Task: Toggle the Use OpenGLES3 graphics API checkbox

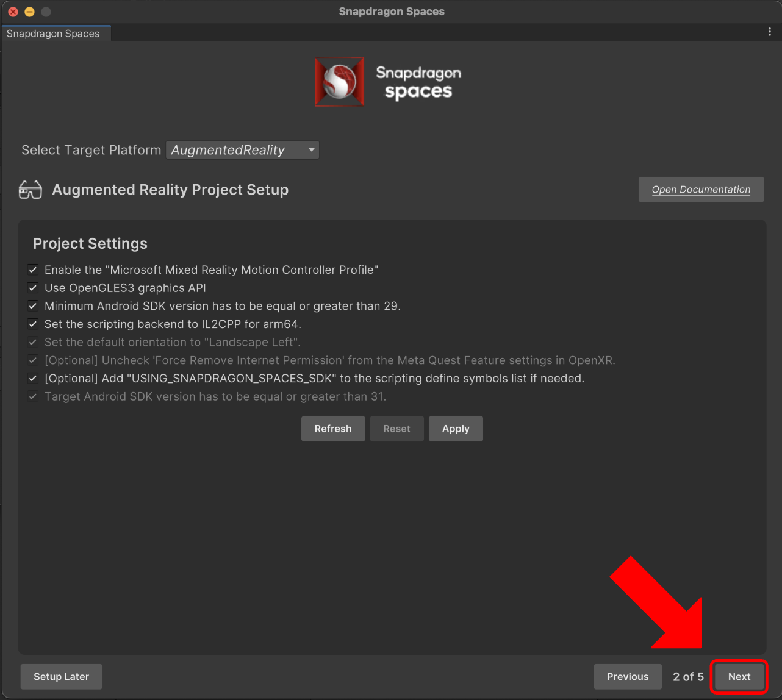Action: [x=33, y=288]
